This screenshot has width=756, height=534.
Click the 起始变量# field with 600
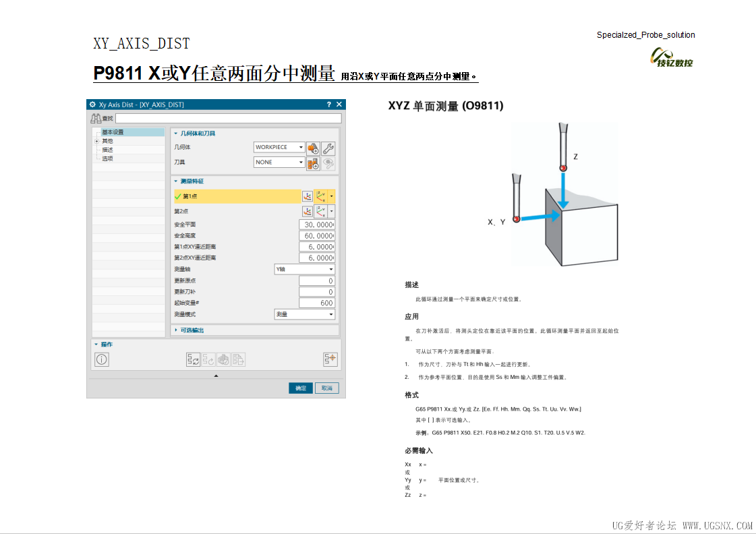(x=317, y=303)
